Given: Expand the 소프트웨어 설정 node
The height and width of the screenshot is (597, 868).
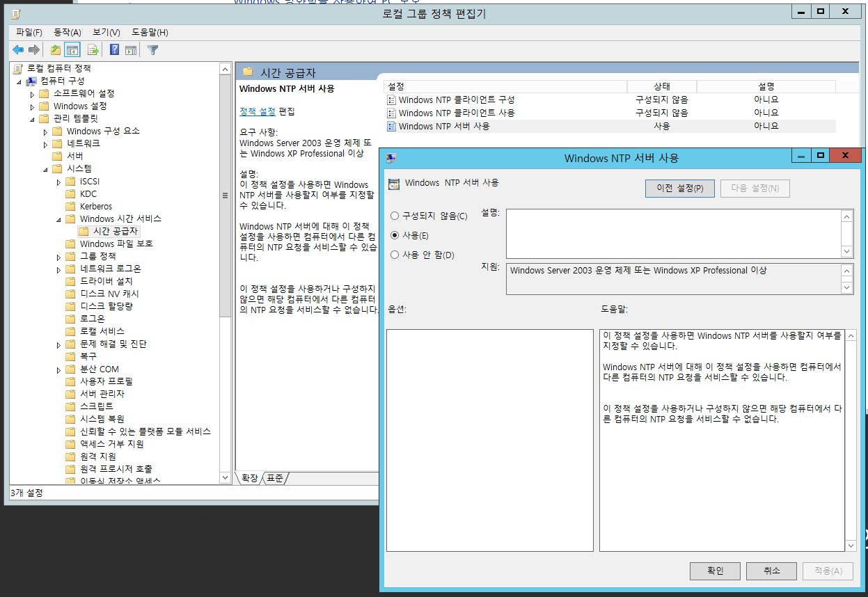Looking at the screenshot, I should click(32, 94).
